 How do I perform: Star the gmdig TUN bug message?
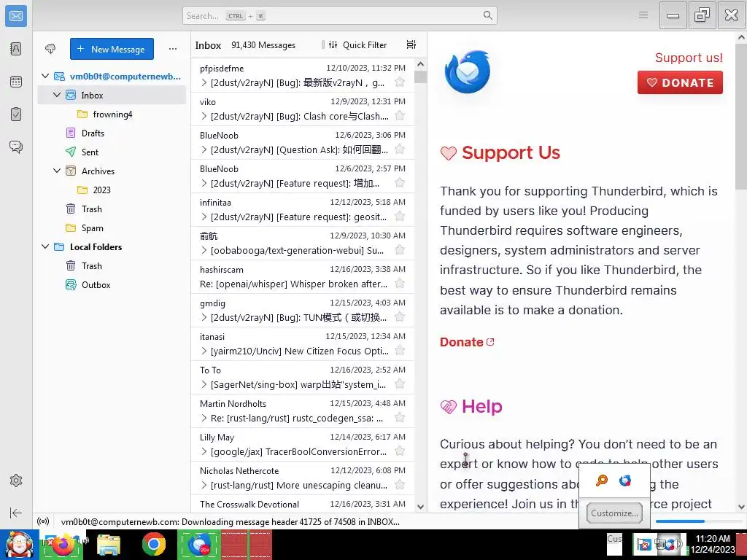coord(400,317)
